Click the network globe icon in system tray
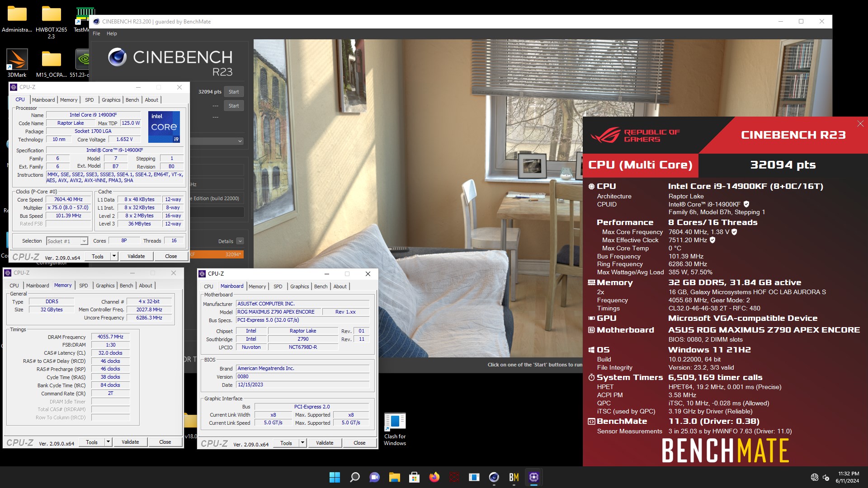 coord(815,477)
